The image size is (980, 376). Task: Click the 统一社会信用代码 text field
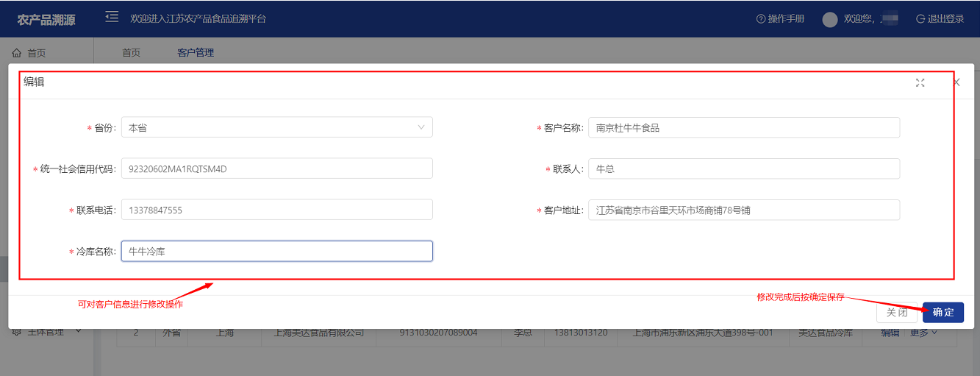(276, 169)
